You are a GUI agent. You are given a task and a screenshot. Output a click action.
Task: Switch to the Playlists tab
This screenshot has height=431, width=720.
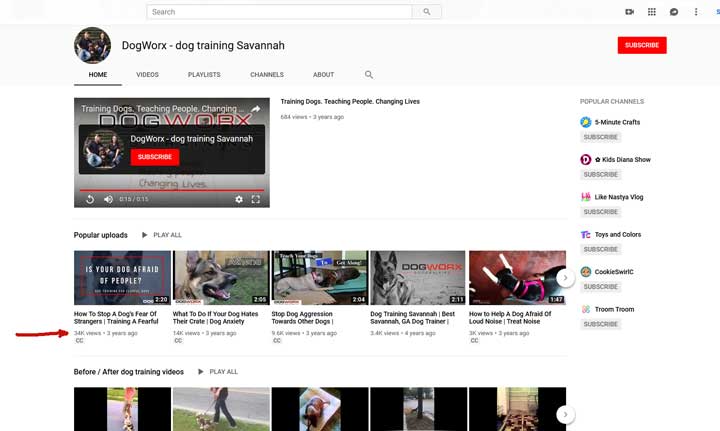[x=204, y=75]
